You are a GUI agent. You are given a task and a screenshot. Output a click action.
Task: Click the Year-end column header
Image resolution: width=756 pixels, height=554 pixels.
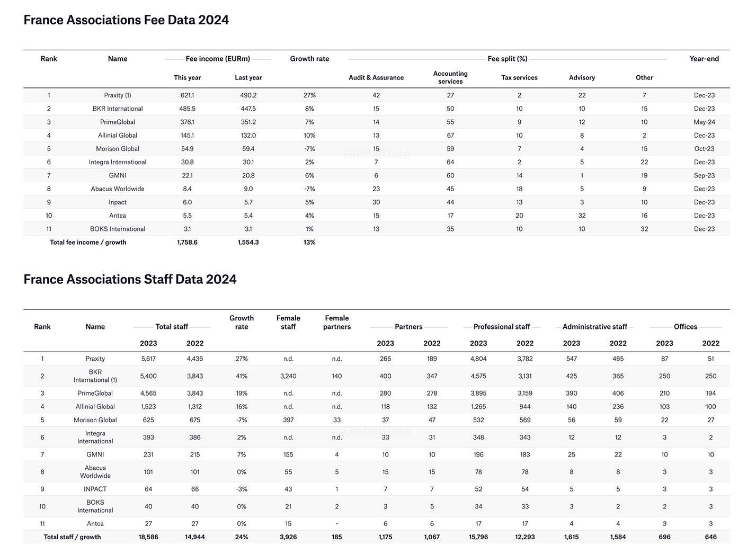(x=704, y=59)
